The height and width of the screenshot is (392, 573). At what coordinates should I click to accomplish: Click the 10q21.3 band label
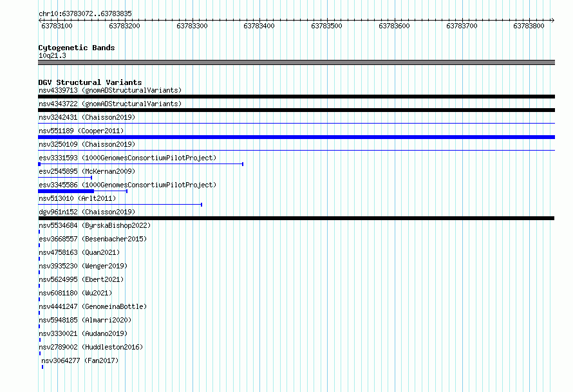click(x=52, y=55)
